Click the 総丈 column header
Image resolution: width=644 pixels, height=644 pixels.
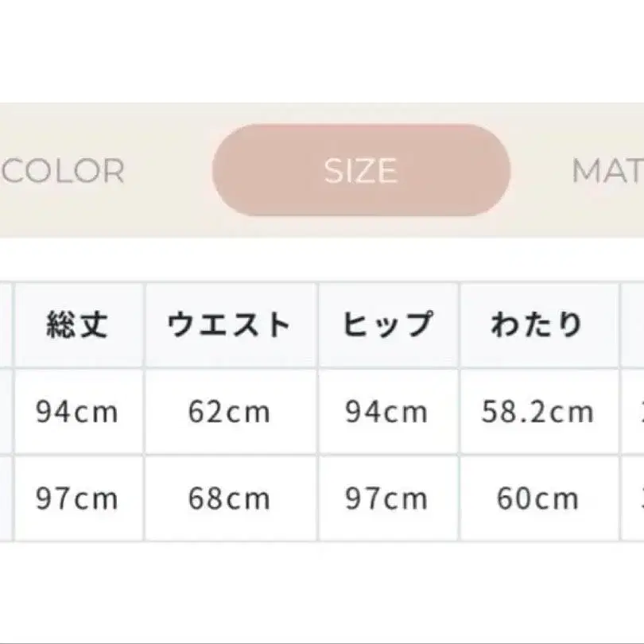[77, 324]
